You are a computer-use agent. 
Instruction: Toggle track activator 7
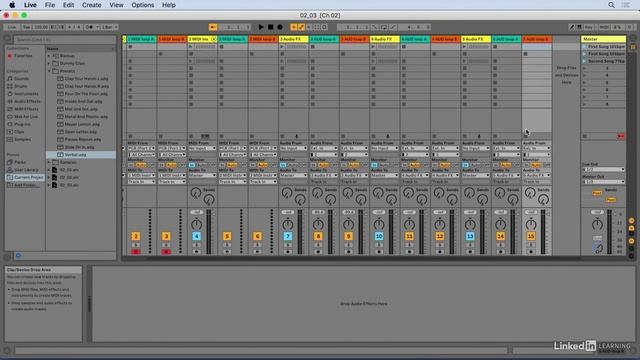coord(288,236)
